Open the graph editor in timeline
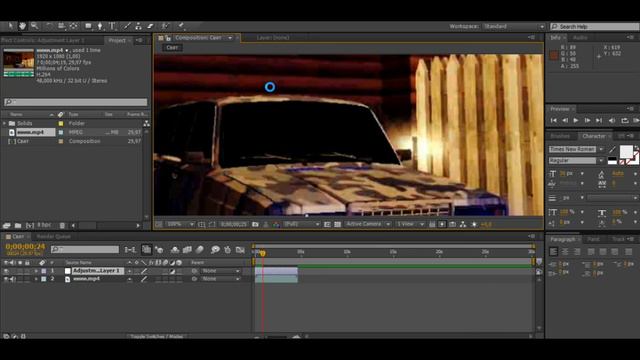 pos(240,249)
